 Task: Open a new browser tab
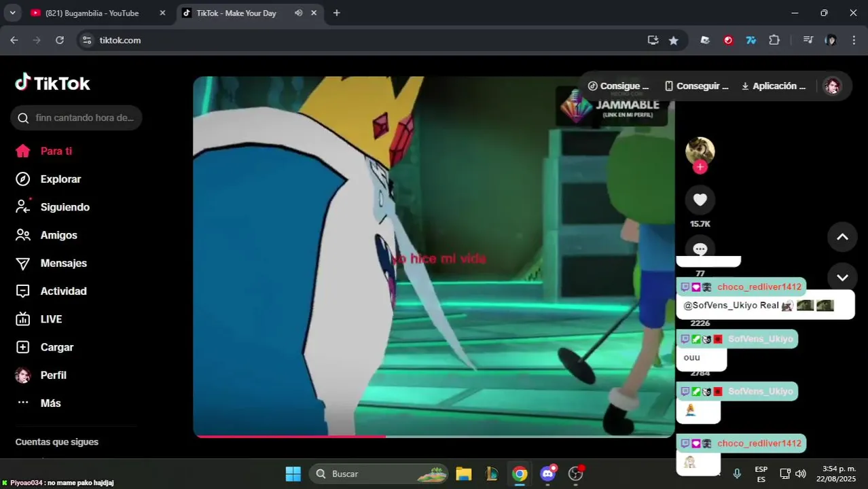(x=336, y=13)
